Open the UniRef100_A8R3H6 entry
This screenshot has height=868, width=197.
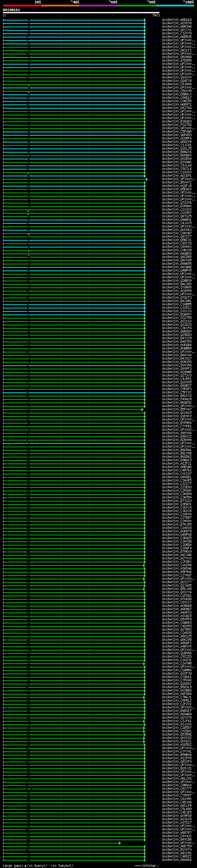(x=177, y=26)
